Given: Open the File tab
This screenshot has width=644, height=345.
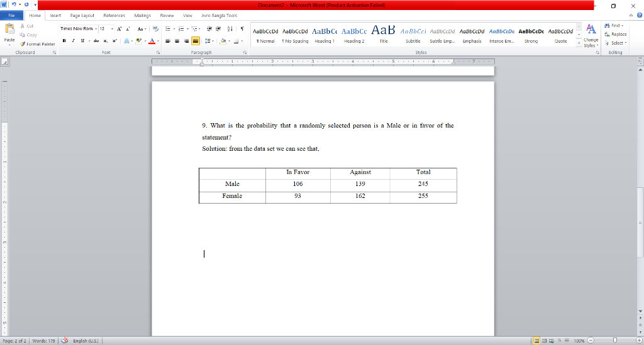Looking at the screenshot, I should tap(11, 15).
